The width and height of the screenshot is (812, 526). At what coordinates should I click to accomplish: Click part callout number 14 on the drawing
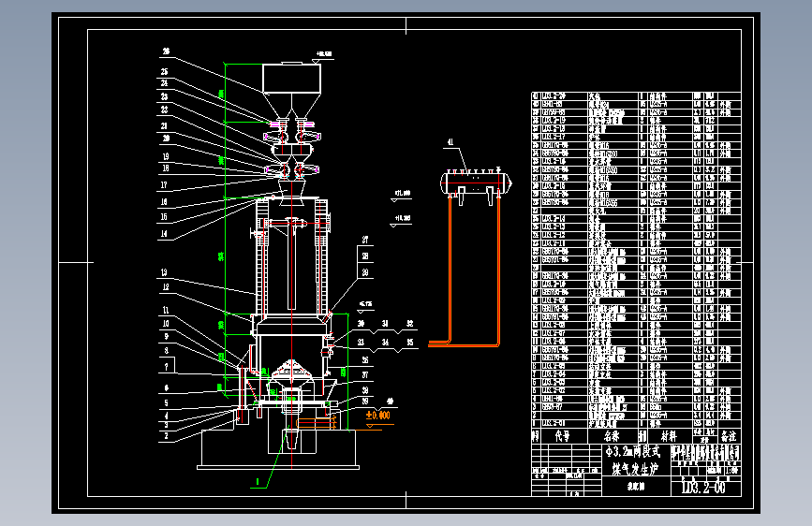tap(164, 233)
